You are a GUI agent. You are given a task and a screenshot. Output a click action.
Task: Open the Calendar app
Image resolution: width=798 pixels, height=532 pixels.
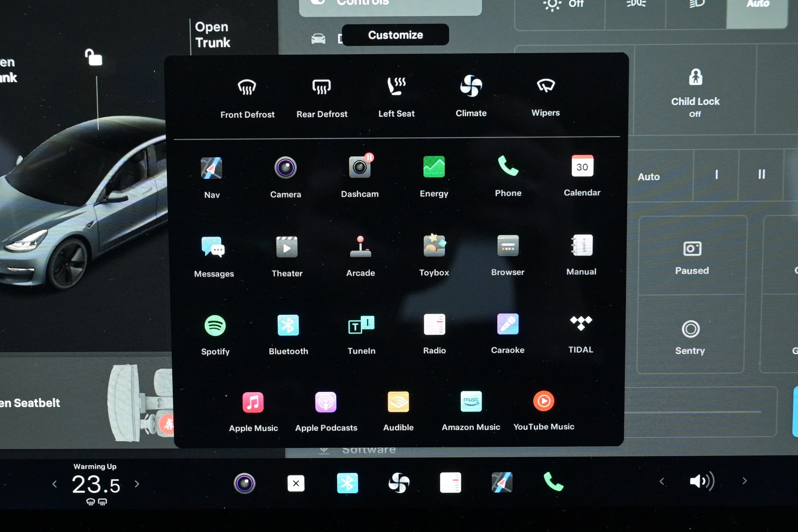(582, 176)
